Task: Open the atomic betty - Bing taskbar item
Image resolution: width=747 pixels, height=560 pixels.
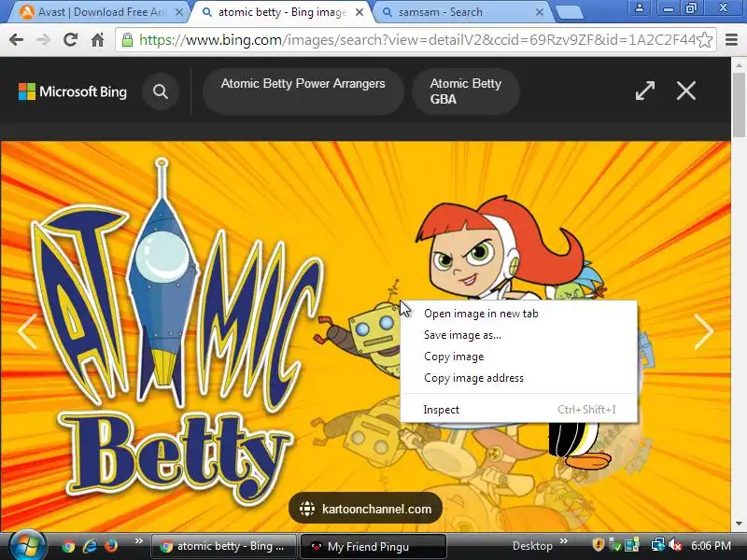Action: click(223, 546)
